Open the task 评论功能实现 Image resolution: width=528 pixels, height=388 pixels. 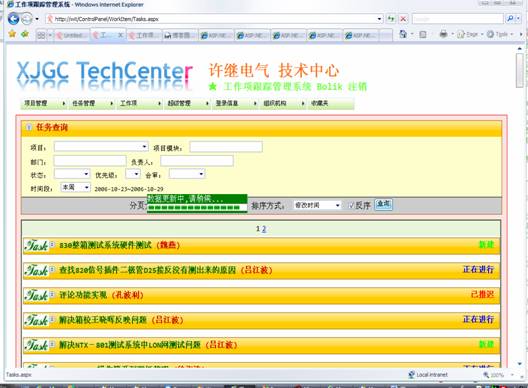click(83, 295)
